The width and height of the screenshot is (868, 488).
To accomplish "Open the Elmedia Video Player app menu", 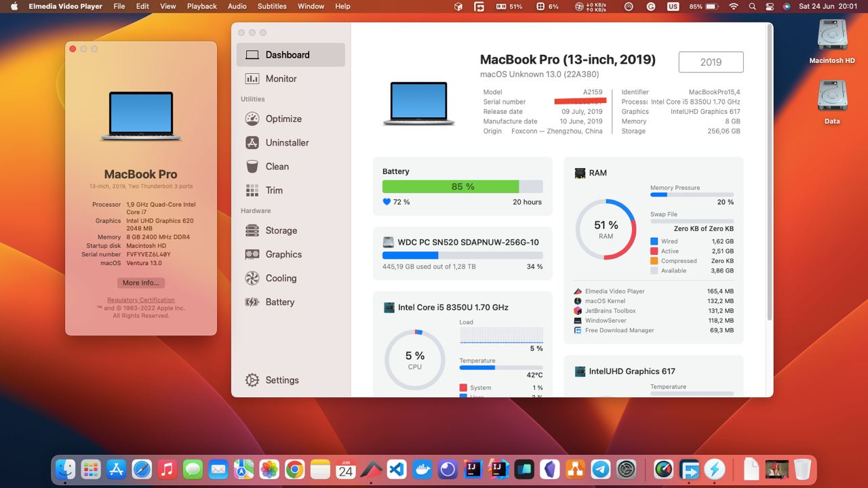I will [x=66, y=6].
